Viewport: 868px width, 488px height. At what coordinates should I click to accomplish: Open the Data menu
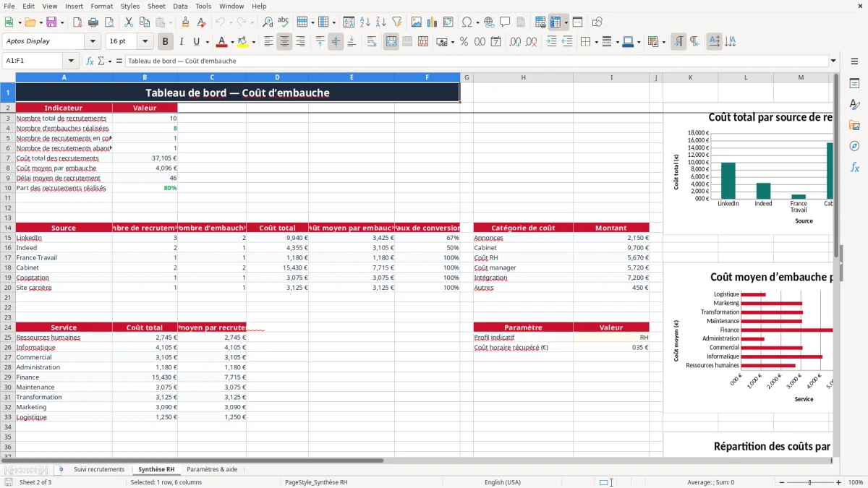180,6
